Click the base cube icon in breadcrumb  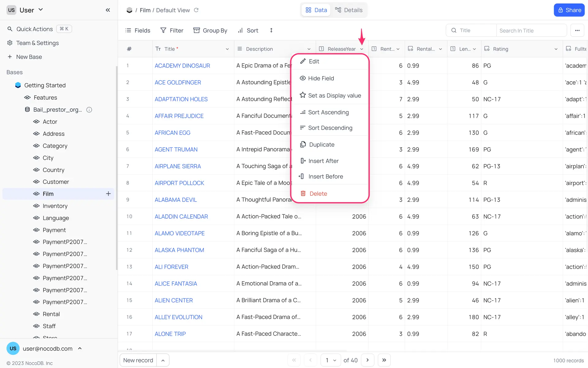click(x=129, y=10)
